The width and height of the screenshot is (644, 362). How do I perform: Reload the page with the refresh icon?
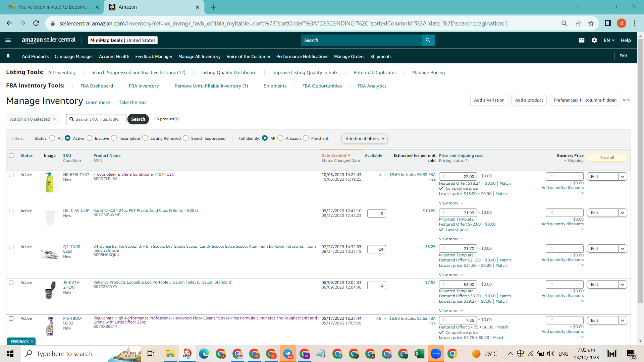pyautogui.click(x=36, y=23)
